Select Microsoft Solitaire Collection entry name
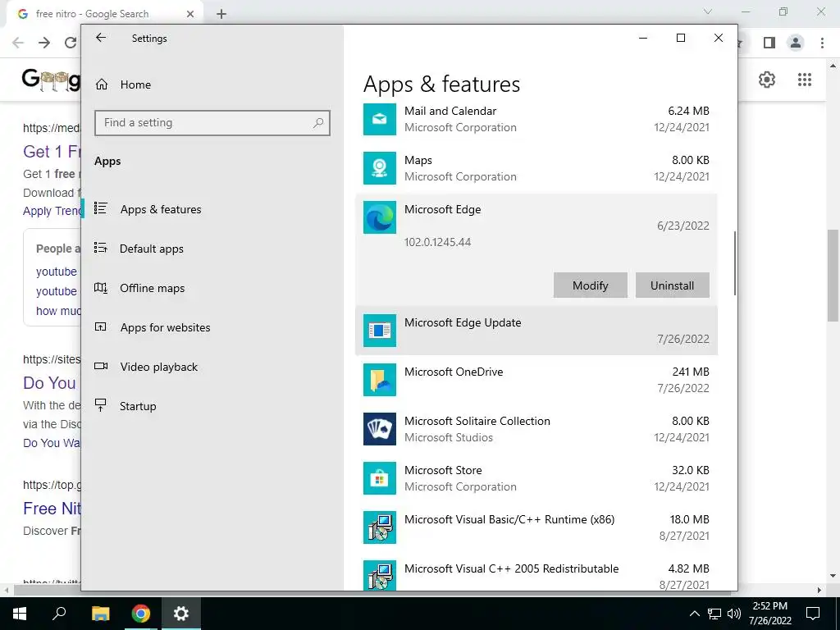This screenshot has width=840, height=630. 477,421
